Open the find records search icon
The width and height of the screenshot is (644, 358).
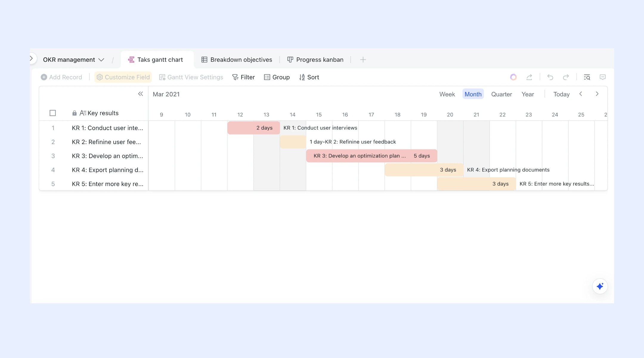(x=587, y=77)
